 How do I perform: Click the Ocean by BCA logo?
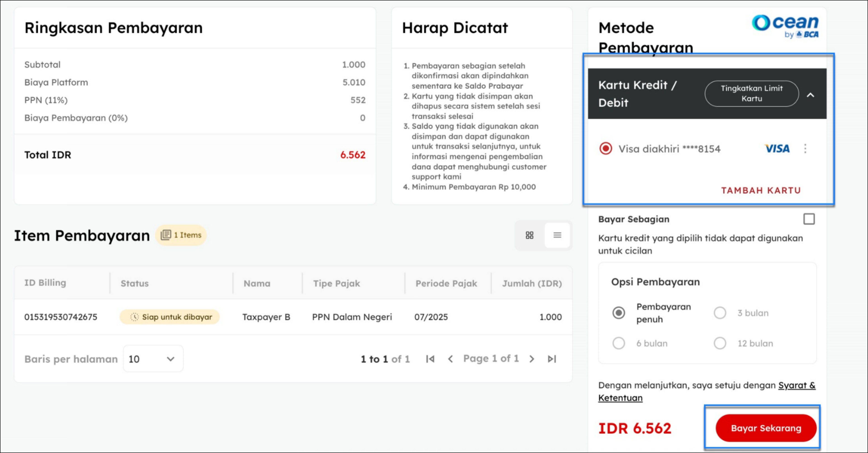(785, 27)
